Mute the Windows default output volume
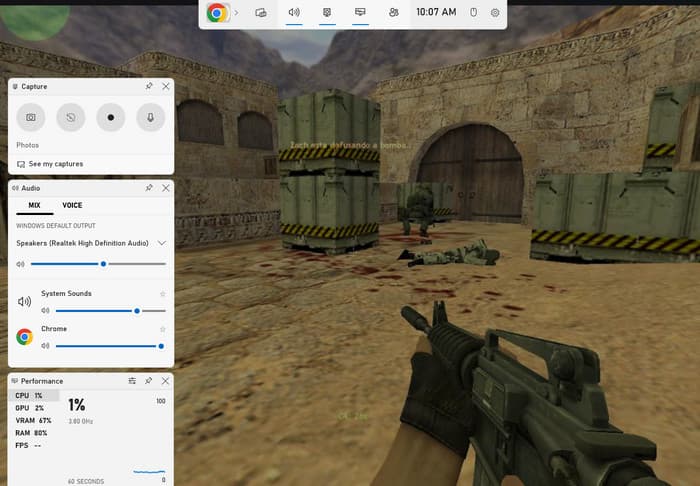Image resolution: width=700 pixels, height=486 pixels. (21, 264)
